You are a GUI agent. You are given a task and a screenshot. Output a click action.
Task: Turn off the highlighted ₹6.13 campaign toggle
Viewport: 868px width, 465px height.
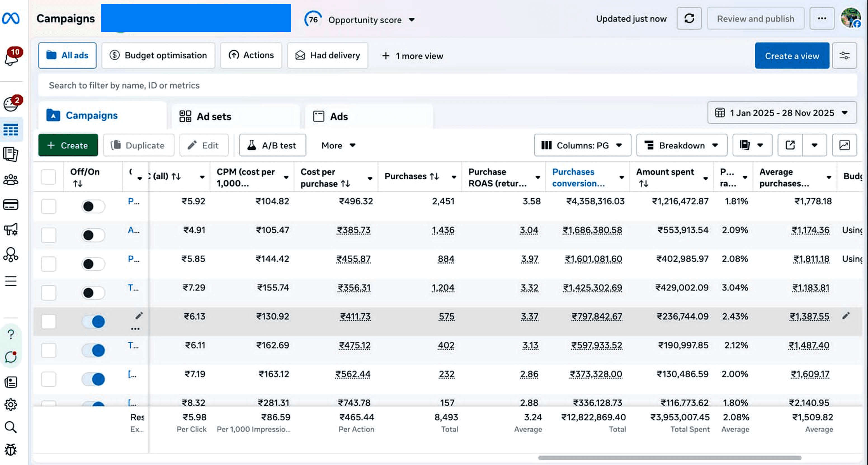pos(93,321)
